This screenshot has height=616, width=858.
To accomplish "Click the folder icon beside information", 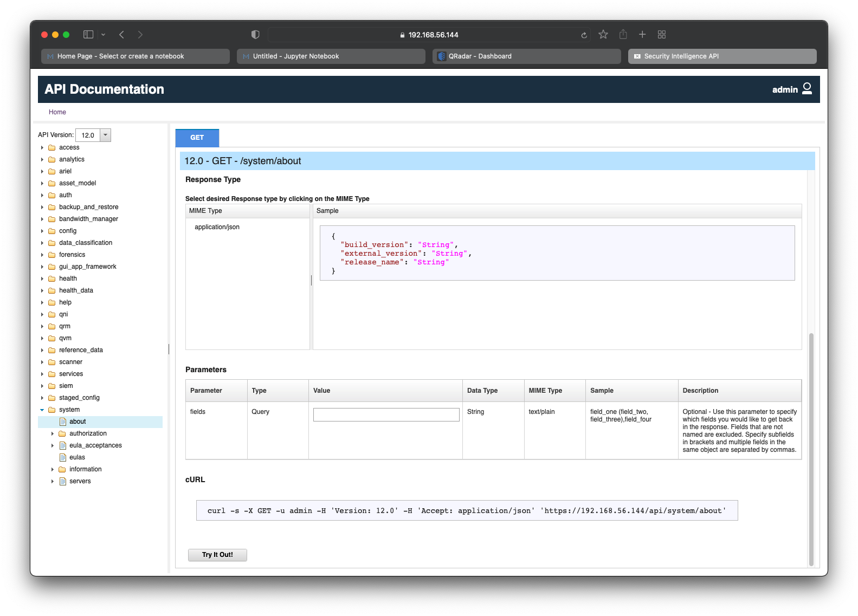I will (62, 469).
